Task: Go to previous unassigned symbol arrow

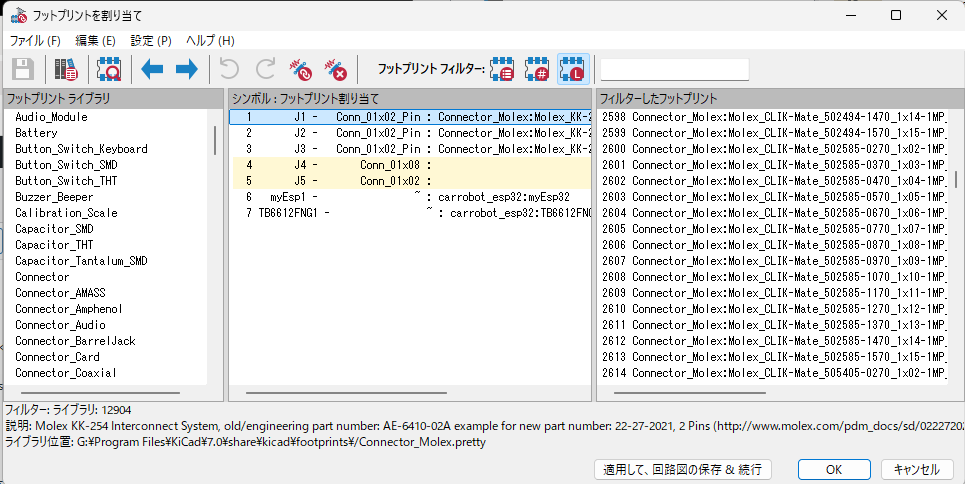Action: pyautogui.click(x=152, y=69)
